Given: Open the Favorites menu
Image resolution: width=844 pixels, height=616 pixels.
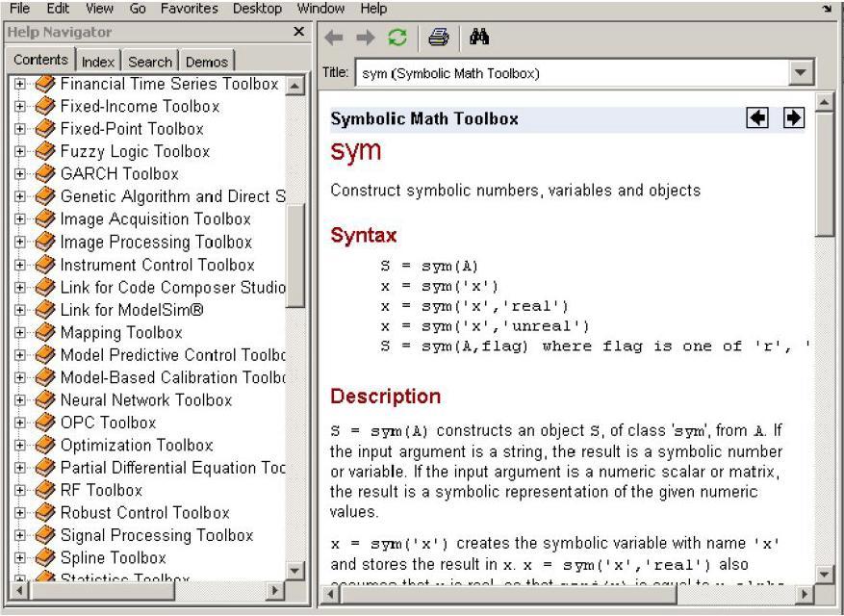Looking at the screenshot, I should point(190,9).
